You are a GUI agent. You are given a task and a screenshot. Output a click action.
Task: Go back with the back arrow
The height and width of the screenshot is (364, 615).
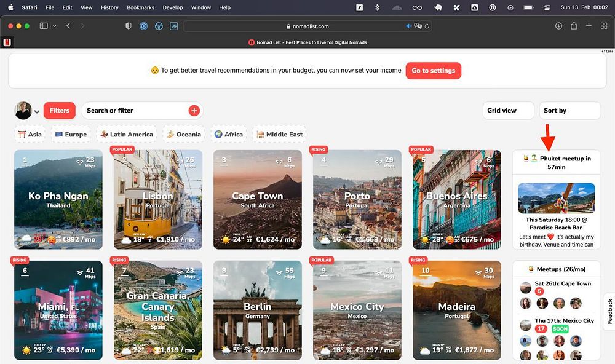coord(68,26)
